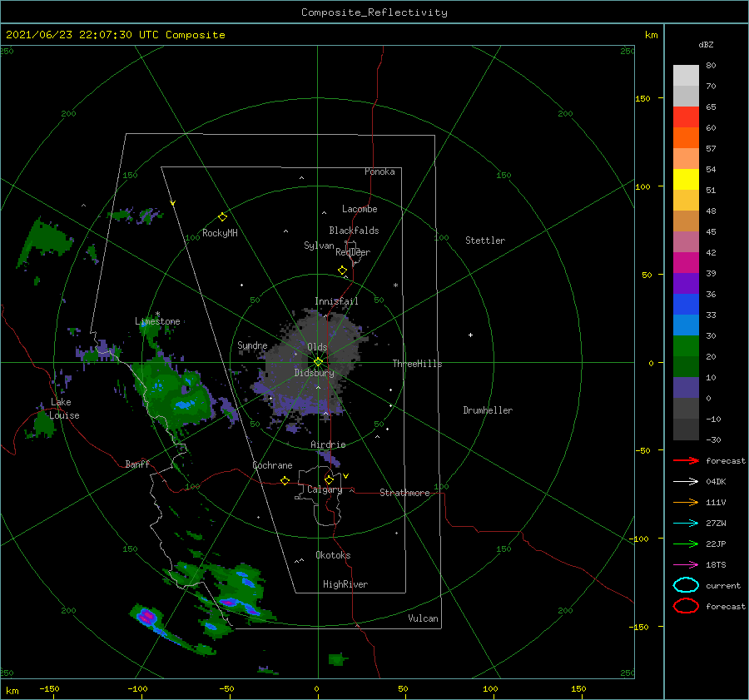The image size is (749, 700).
Task: Click the Stettler city label
Action: point(485,241)
